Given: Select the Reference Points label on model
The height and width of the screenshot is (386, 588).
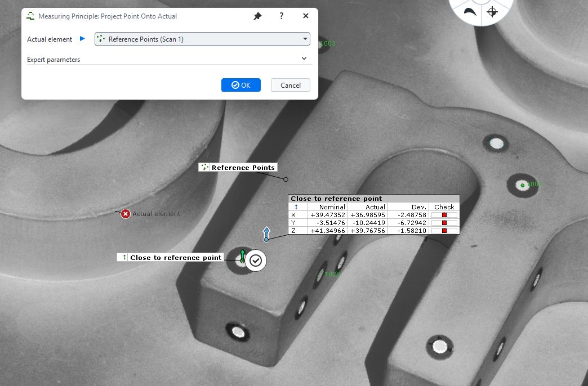Looking at the screenshot, I should point(238,167).
